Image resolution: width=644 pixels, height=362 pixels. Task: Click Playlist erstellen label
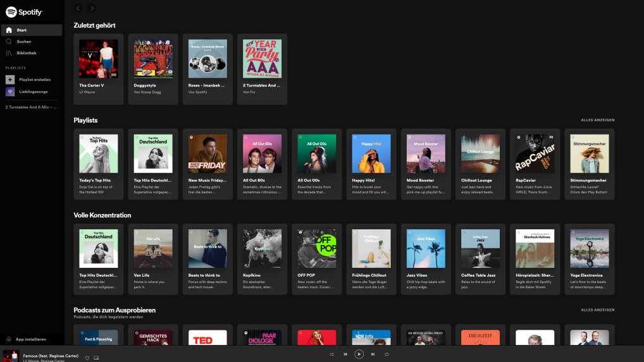(35, 80)
